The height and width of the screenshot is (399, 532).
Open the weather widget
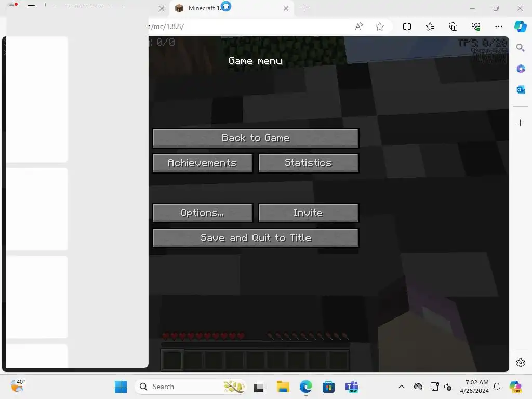coord(17,386)
